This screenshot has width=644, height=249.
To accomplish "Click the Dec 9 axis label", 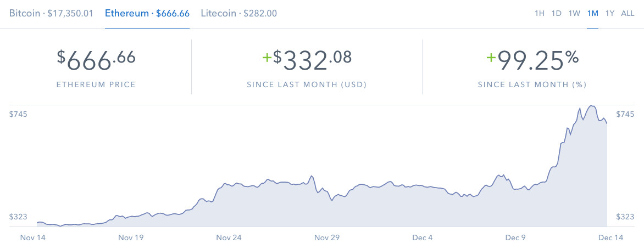I will point(516,238).
